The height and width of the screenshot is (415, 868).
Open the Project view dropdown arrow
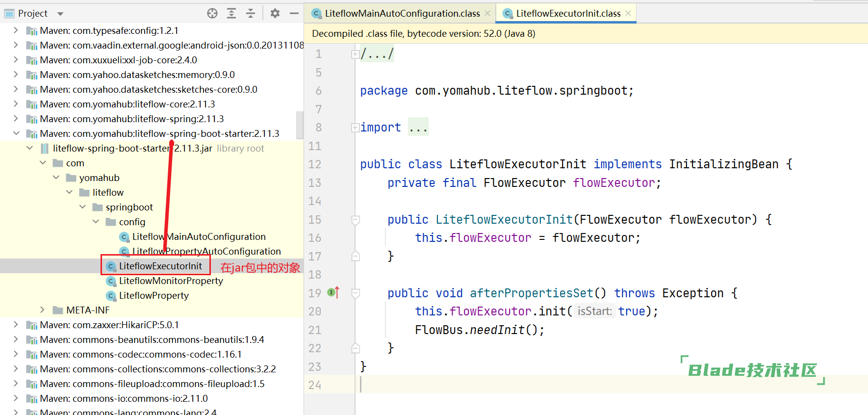(x=60, y=14)
